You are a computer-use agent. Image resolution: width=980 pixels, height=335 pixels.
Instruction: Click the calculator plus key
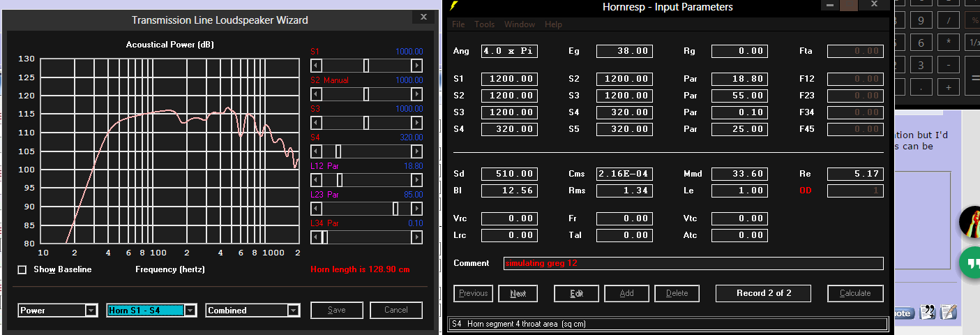[x=948, y=88]
